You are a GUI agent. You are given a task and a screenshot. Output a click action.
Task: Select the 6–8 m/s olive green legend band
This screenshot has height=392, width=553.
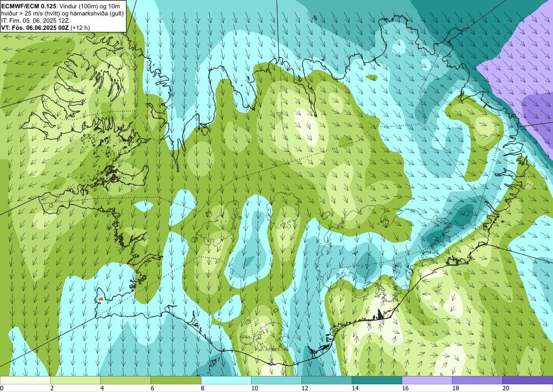point(176,380)
